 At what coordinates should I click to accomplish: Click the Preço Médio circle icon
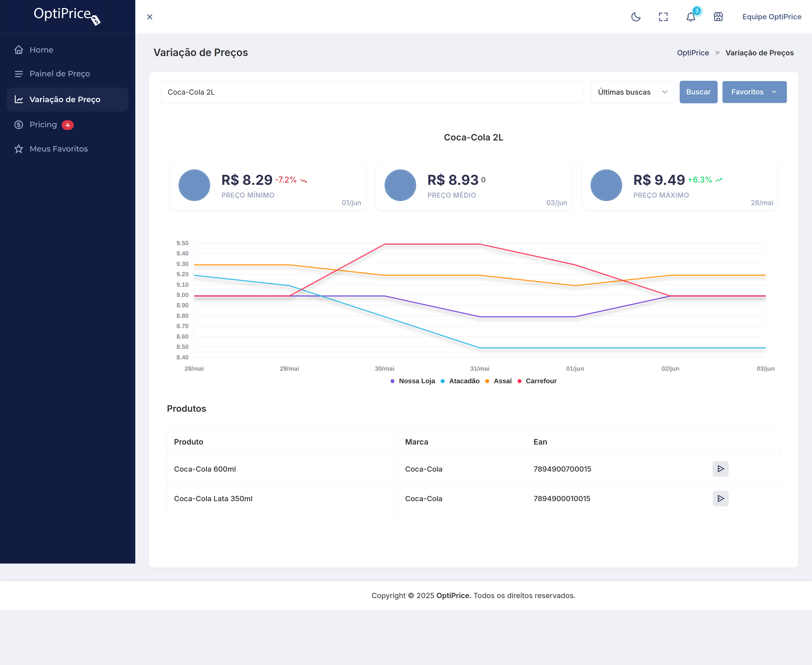pyautogui.click(x=400, y=185)
